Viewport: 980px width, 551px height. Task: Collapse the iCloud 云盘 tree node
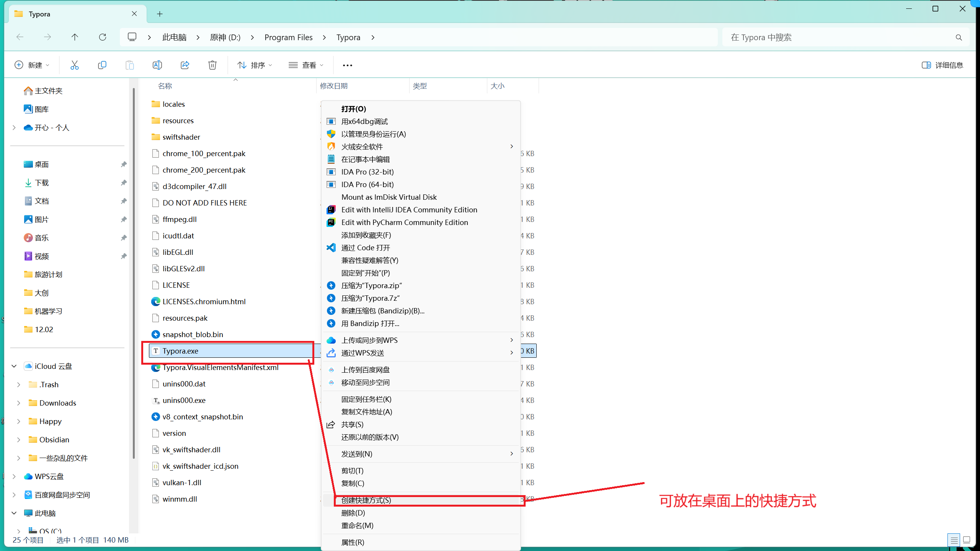[14, 366]
